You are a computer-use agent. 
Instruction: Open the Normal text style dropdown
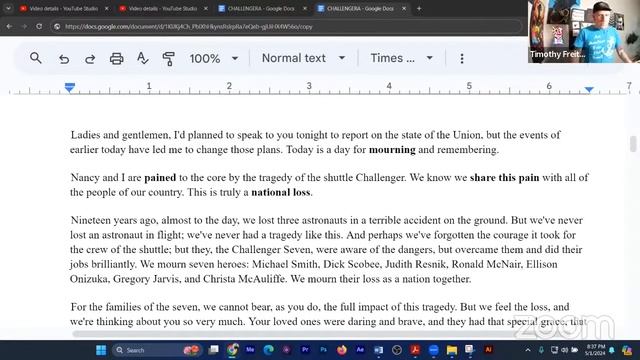(304, 58)
